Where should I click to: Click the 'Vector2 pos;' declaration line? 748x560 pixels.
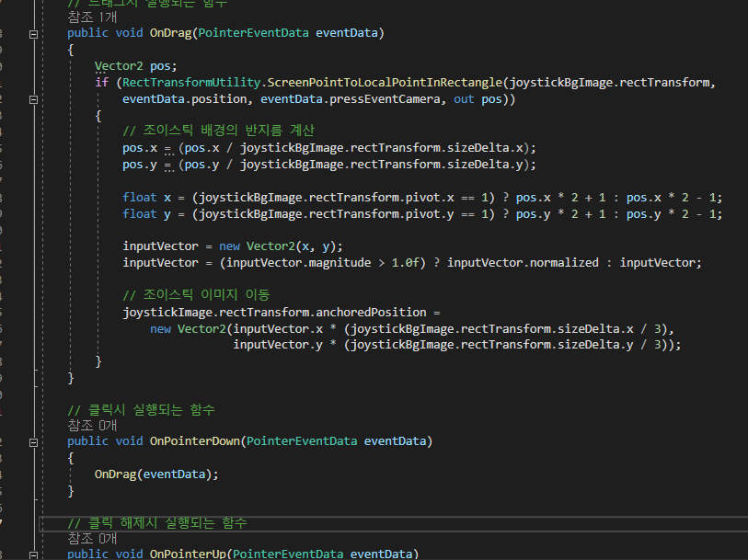tap(135, 66)
